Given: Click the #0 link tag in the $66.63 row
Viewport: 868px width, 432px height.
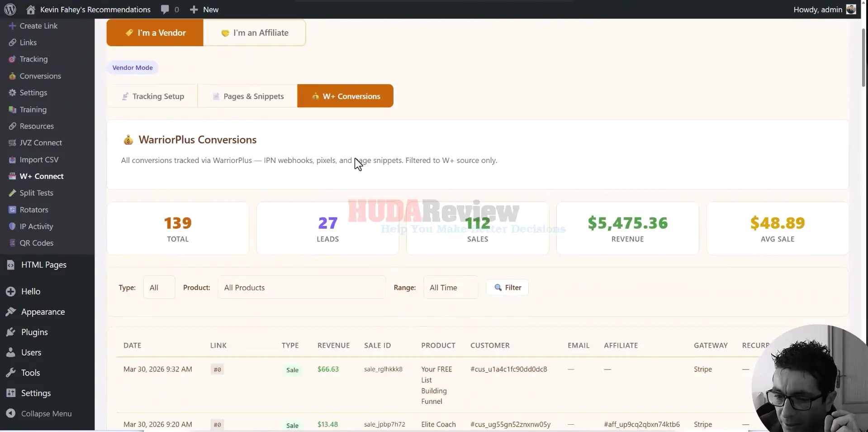Looking at the screenshot, I should pos(217,370).
